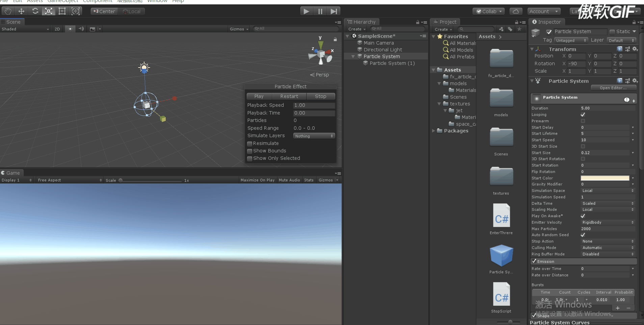Open Emitter Velocity Rigidbody dropdown
This screenshot has width=644, height=325.
[x=608, y=222]
